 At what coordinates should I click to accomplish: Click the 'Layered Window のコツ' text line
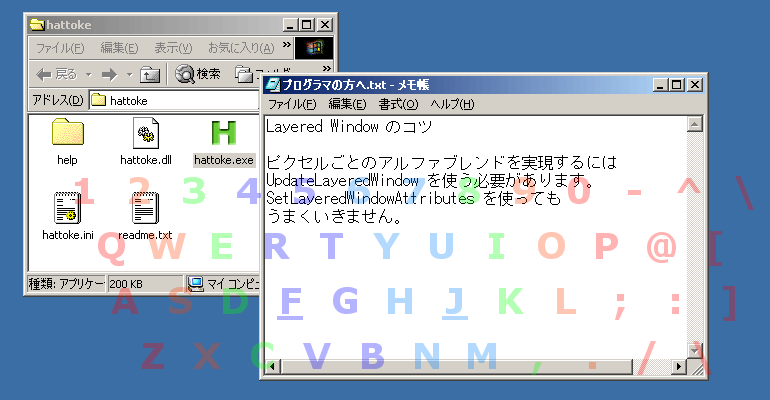[x=349, y=127]
